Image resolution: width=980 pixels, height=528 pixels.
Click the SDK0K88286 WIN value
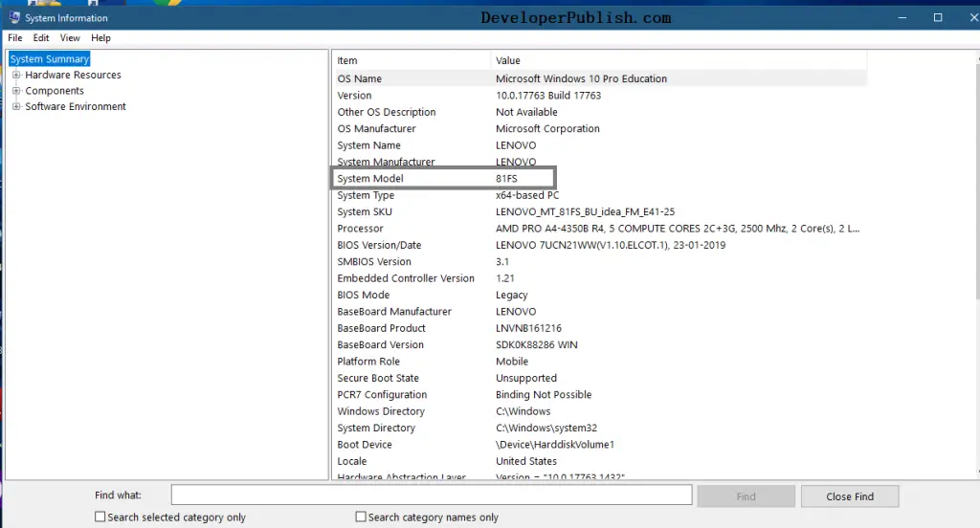[536, 345]
